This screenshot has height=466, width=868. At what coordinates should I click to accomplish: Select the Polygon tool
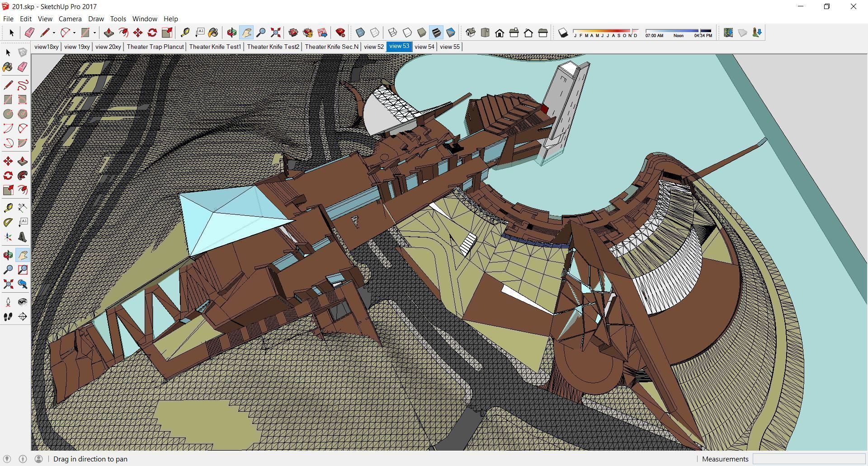point(23,114)
